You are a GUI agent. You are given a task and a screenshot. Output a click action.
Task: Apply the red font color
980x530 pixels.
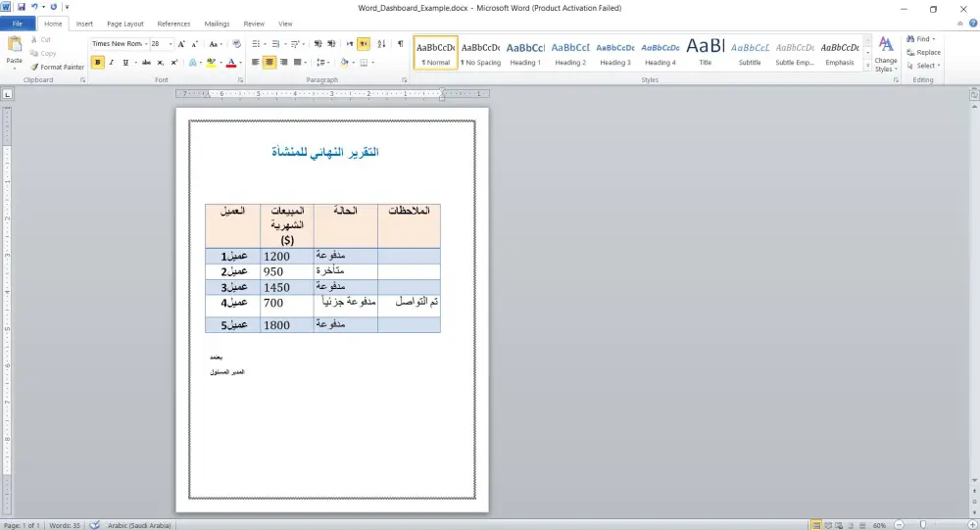coord(230,63)
